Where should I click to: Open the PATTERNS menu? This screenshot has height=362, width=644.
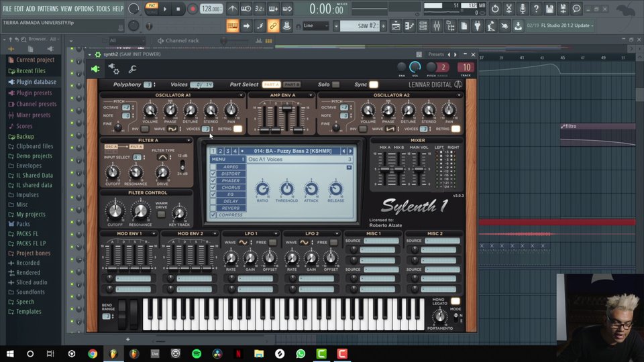[x=48, y=9]
